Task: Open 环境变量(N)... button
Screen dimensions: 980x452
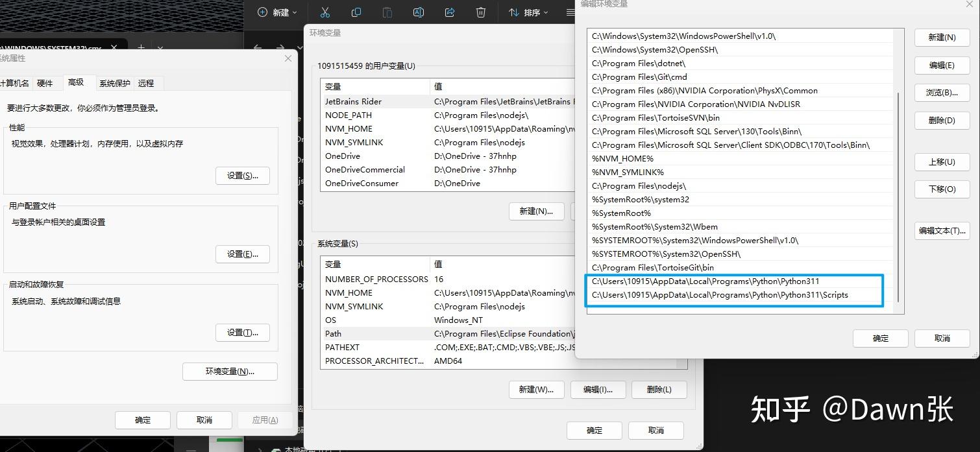Action: tap(230, 372)
